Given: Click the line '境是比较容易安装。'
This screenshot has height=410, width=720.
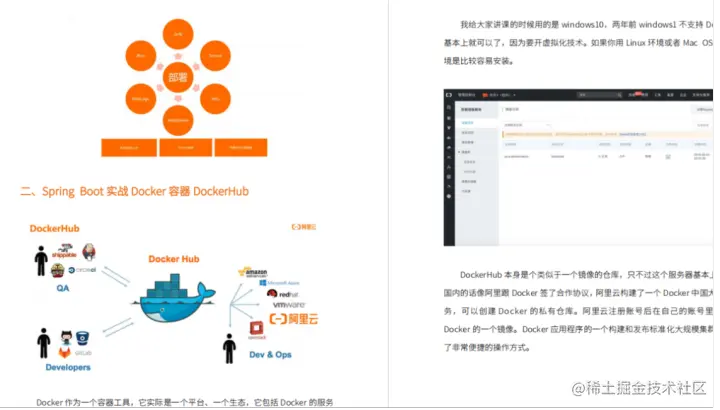Looking at the screenshot, I should coord(479,61).
